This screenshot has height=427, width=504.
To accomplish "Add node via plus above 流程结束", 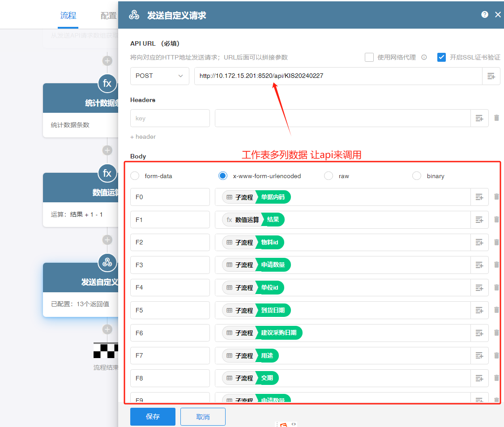I will (x=107, y=329).
